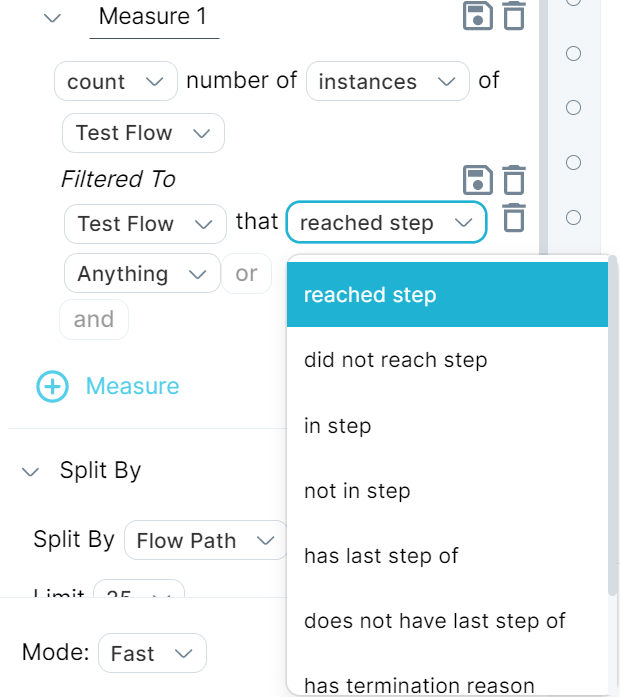Click the dropdown list scrollbar
The height and width of the screenshot is (697, 620).
click(x=612, y=426)
